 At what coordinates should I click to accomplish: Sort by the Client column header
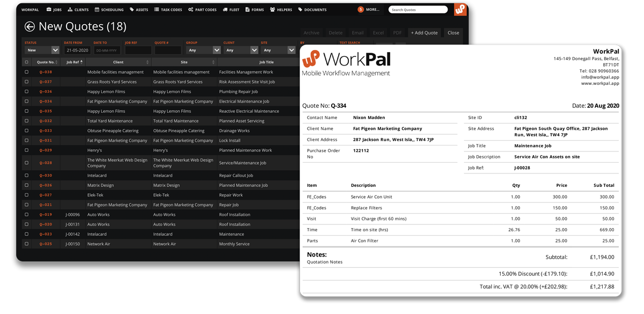(118, 62)
